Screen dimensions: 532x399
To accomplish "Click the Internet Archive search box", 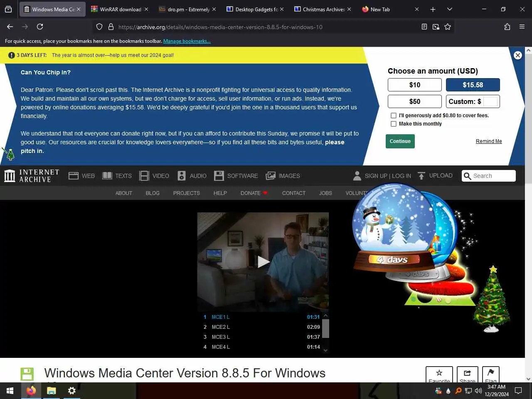I will pos(489,176).
